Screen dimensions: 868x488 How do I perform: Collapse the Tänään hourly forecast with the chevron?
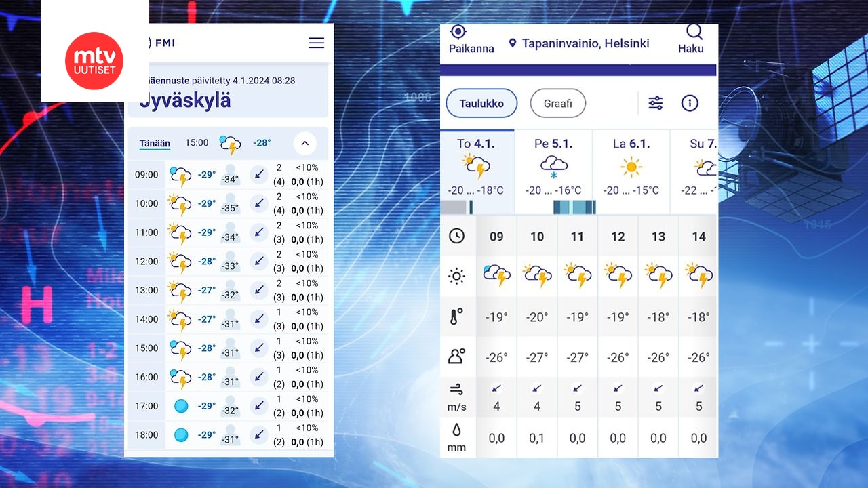(304, 143)
